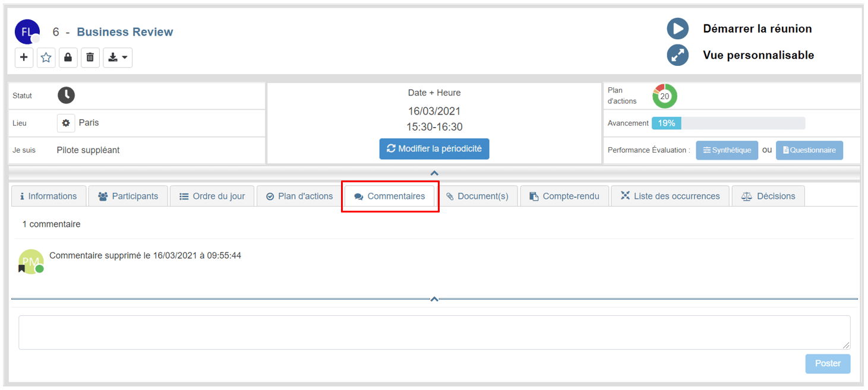Mark meeting as favorite with star icon
Image resolution: width=868 pixels, height=390 pixels.
pyautogui.click(x=46, y=58)
